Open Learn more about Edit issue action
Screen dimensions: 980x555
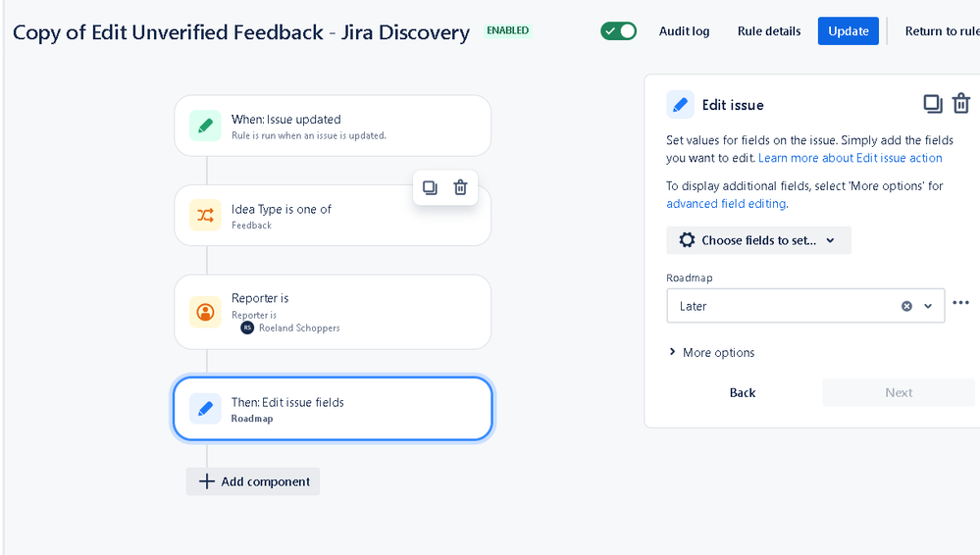pyautogui.click(x=850, y=158)
